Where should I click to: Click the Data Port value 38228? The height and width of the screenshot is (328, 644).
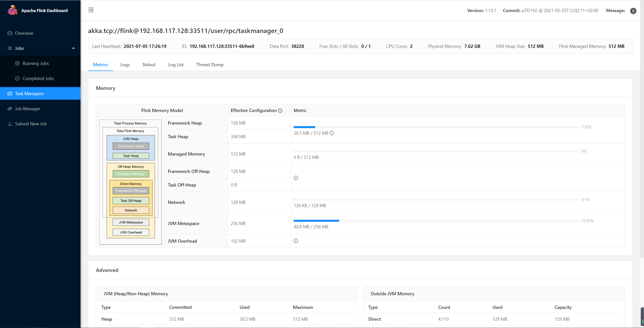coord(298,46)
